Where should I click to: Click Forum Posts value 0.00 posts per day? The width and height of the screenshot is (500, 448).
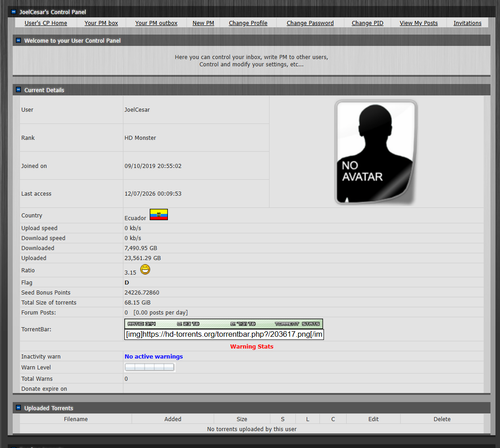[x=161, y=312]
